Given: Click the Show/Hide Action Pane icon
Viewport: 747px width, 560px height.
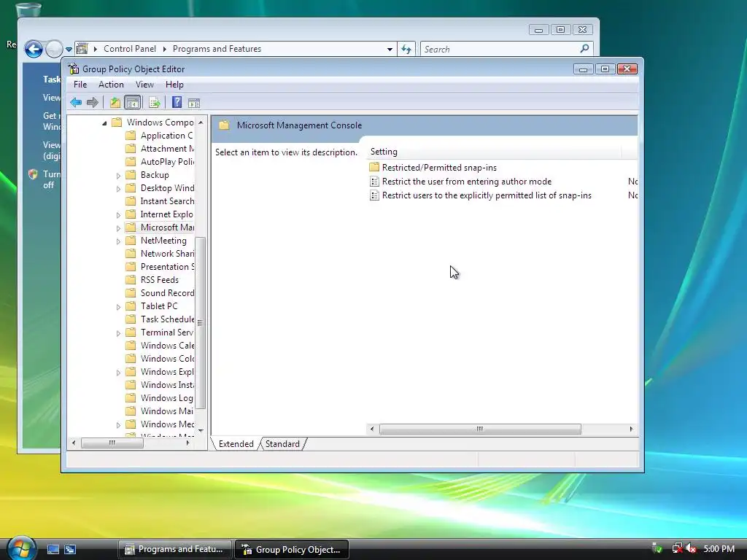Looking at the screenshot, I should click(194, 103).
